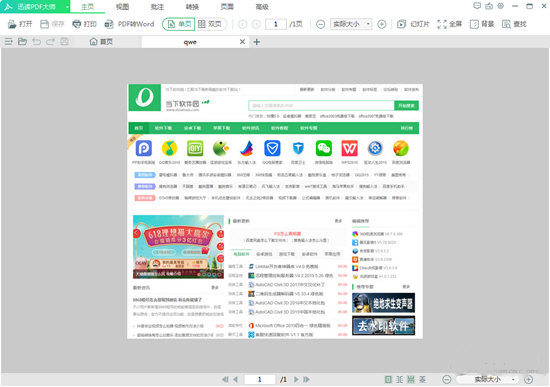550x387 pixels.
Task: Select continuous scroll layout icon in status bar
Action: [x=411, y=379]
